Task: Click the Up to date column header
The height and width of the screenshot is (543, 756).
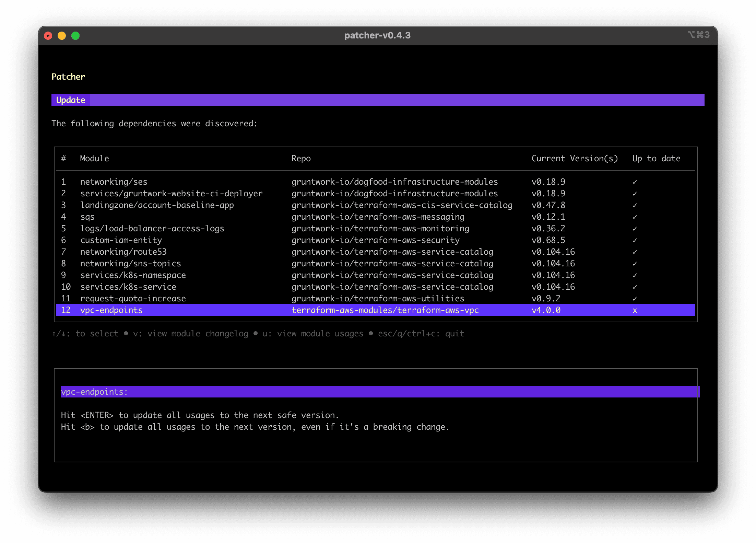Action: coord(656,159)
